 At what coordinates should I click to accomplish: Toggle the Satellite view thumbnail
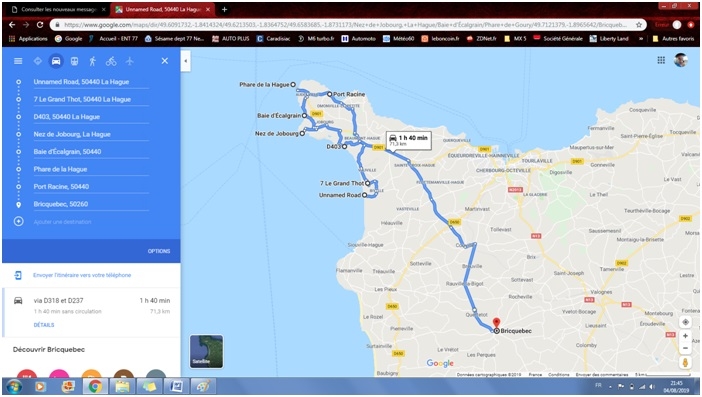[206, 351]
